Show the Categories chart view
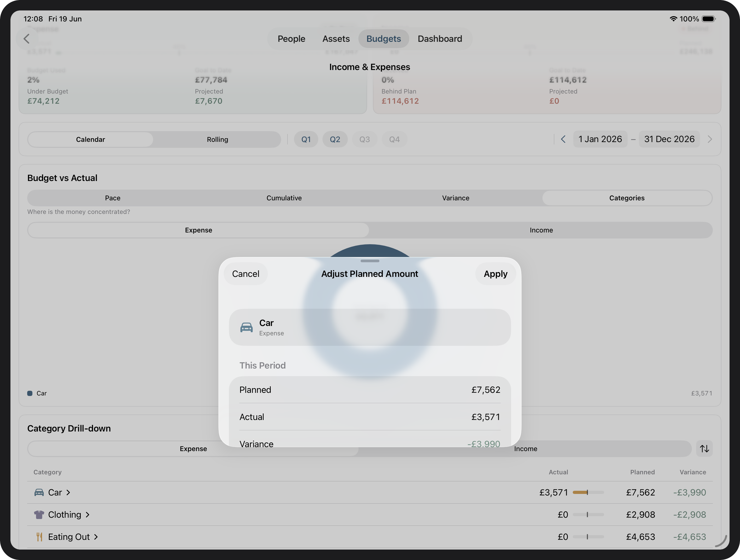Screen dimensions: 740x560 (x=627, y=198)
